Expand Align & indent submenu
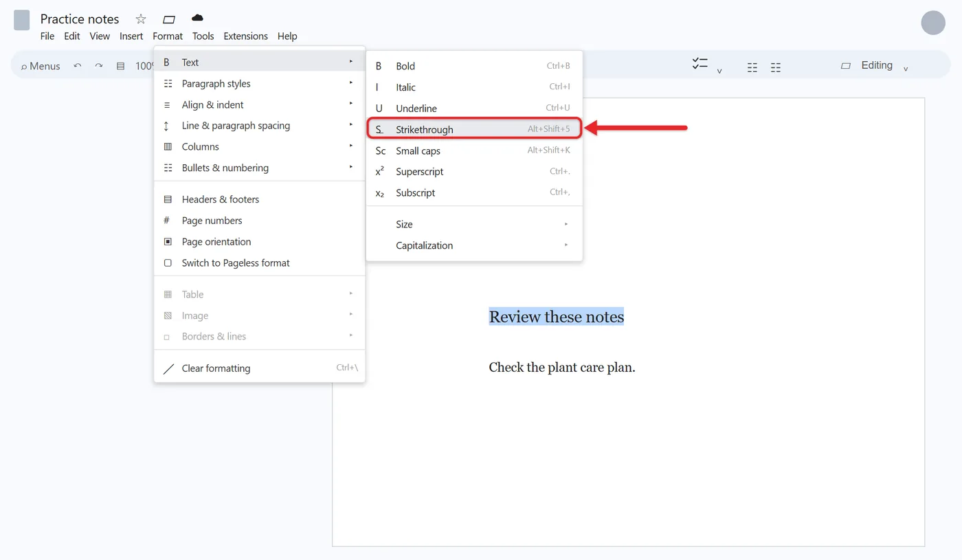Screen dimensions: 962x560 click(x=259, y=104)
